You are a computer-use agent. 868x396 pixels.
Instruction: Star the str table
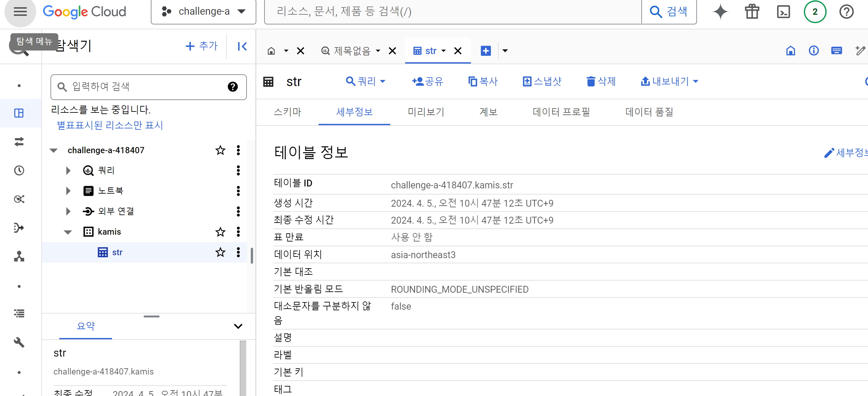(x=220, y=252)
